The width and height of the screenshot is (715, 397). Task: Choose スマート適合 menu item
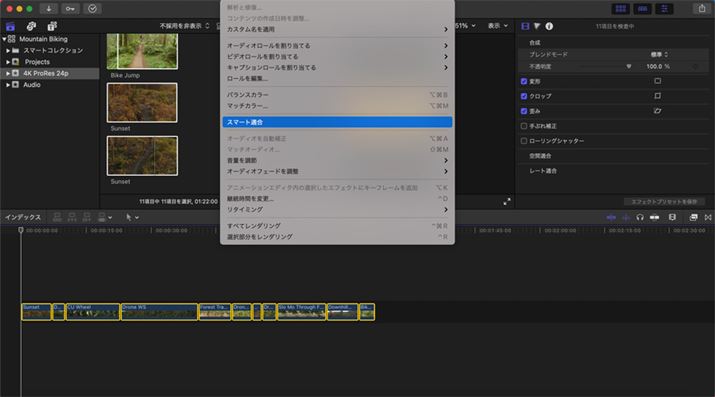337,122
